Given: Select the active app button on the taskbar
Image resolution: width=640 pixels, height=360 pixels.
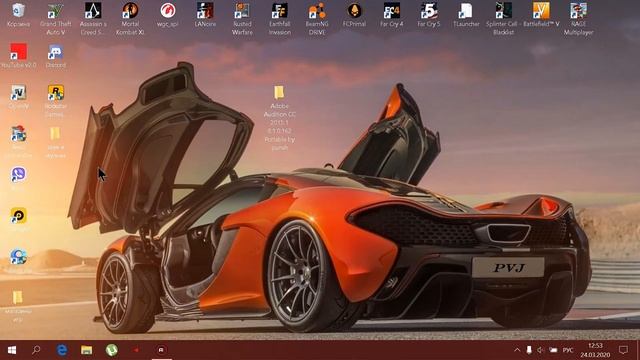Looking at the screenshot, I should (161, 350).
